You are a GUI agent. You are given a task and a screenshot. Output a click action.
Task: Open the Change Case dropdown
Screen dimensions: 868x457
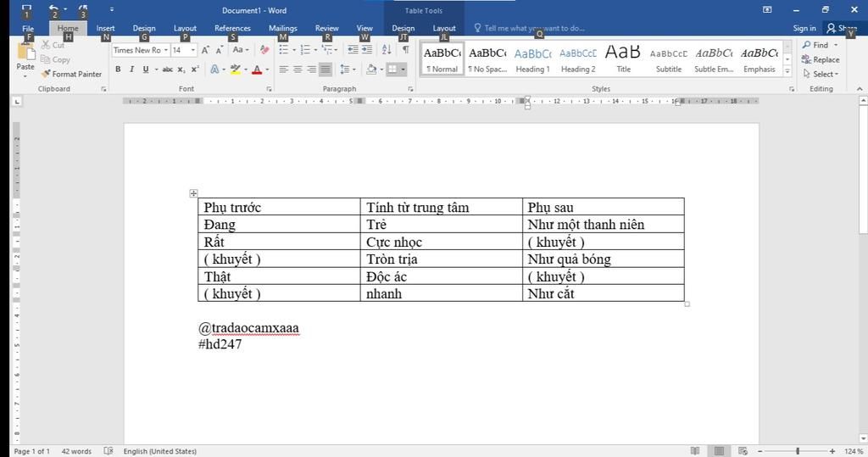[x=240, y=50]
